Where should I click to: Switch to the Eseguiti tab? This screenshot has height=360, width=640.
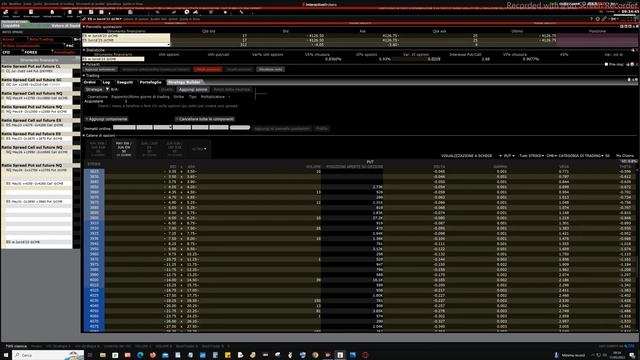[125, 82]
